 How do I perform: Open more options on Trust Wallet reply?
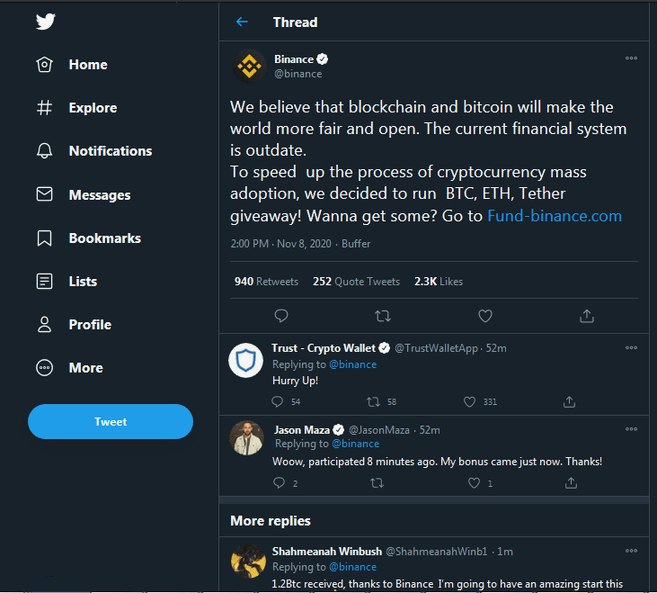point(631,348)
